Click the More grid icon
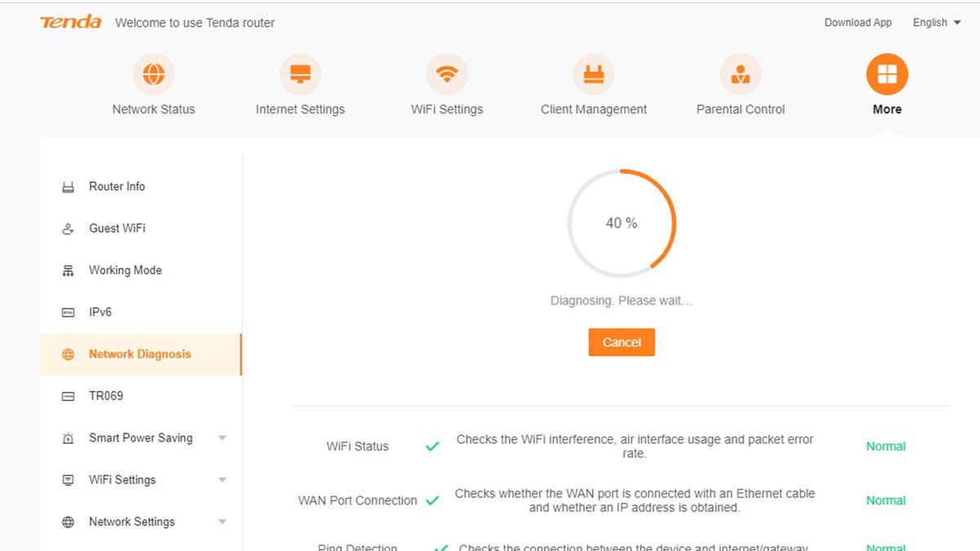Screen dimensions: 980x551 887,74
